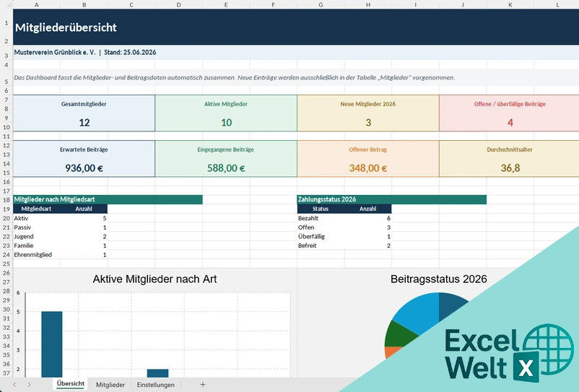Click the Neue Mitglieder 2026 value 3
The image size is (579, 392).
pyautogui.click(x=368, y=123)
